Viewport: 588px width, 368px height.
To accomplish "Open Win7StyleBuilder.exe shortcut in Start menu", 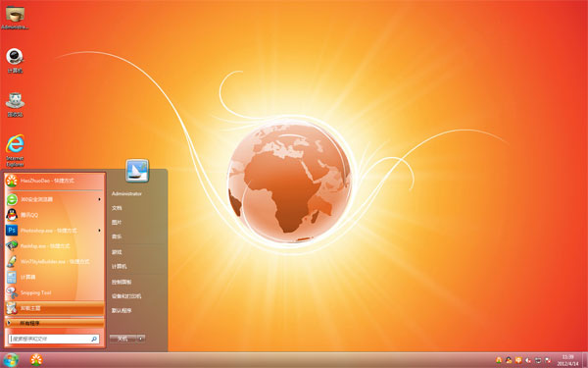I will point(54,261).
